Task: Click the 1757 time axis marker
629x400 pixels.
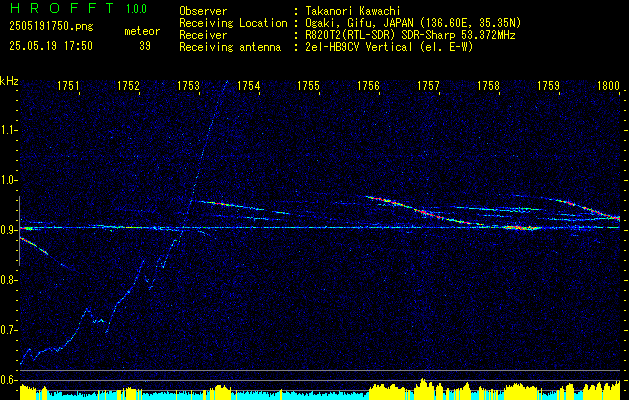Action: point(428,86)
